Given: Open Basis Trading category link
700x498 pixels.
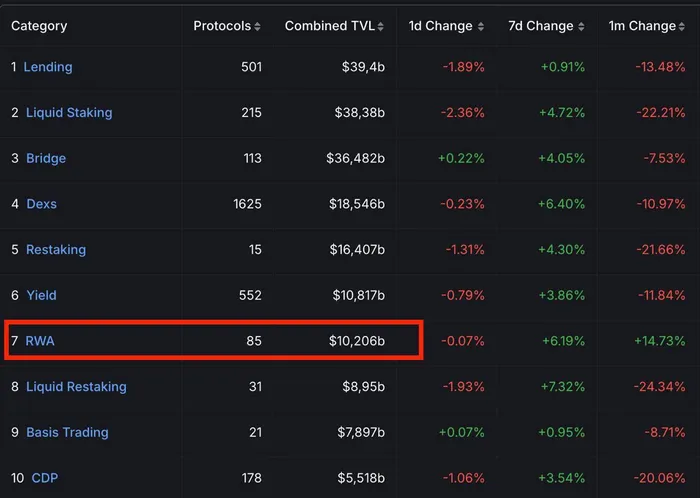Looking at the screenshot, I should pos(67,432).
